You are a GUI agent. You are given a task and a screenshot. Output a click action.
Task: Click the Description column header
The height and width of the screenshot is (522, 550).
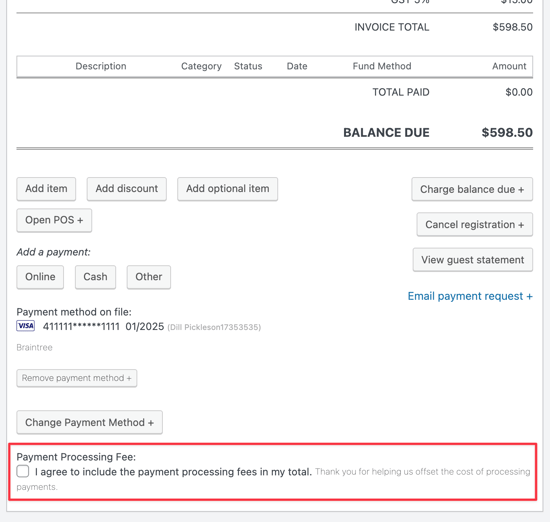(101, 66)
